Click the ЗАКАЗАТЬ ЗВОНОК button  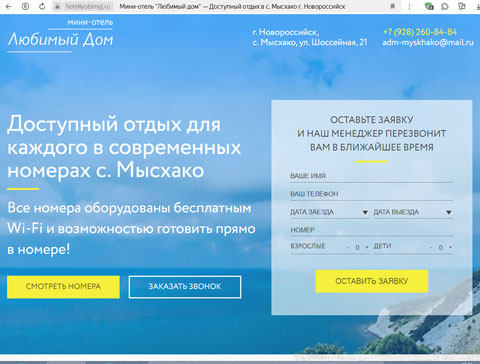pos(185,287)
